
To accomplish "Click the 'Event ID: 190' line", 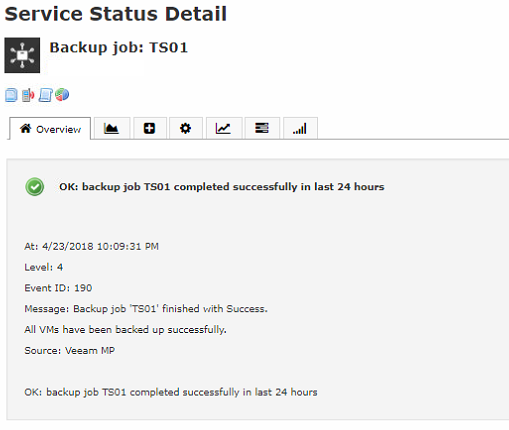I will tap(58, 288).
